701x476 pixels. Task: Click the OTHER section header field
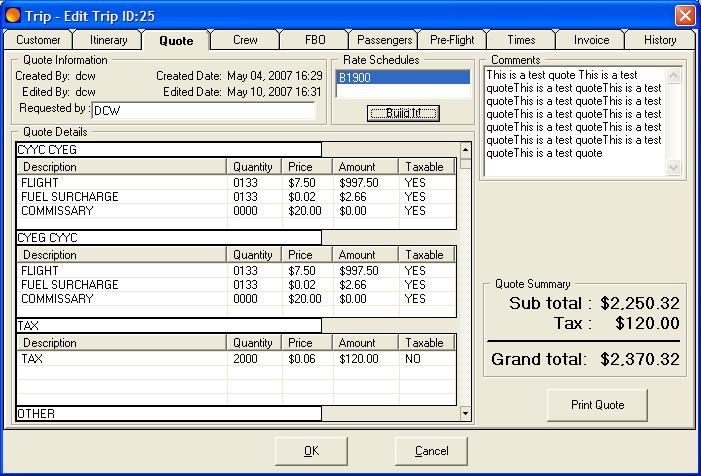click(169, 414)
